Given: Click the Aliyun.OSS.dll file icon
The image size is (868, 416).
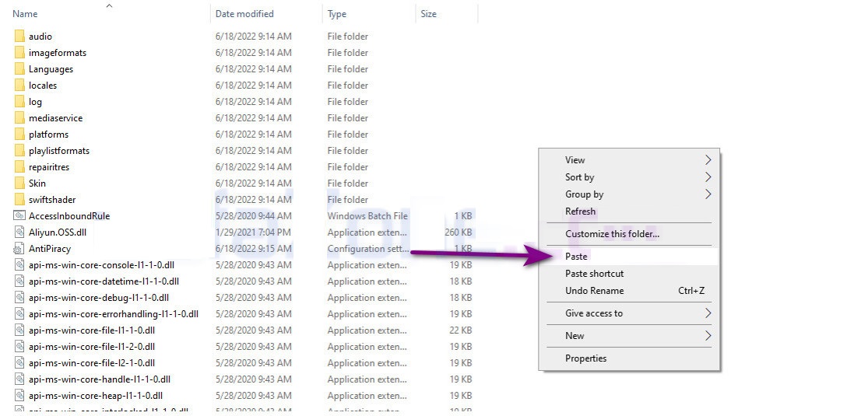Looking at the screenshot, I should click(19, 232).
